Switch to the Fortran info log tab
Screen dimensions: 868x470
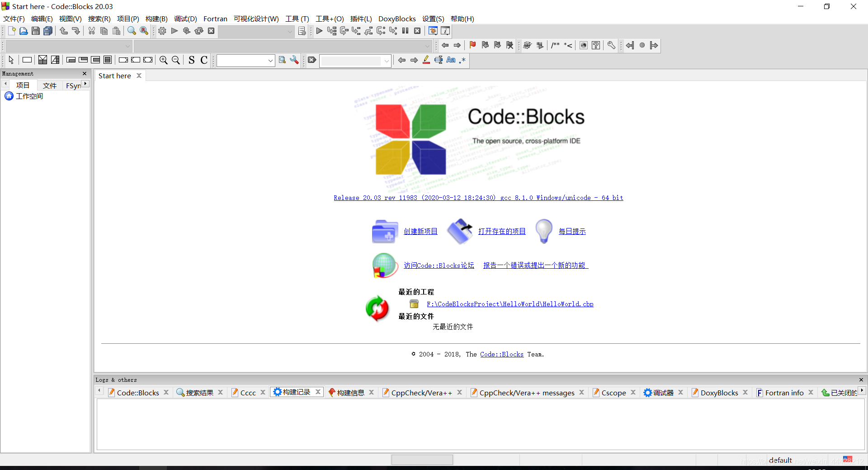tap(784, 393)
